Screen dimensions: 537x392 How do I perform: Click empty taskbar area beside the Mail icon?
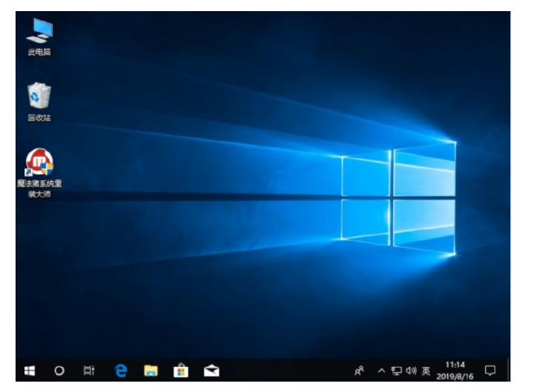(281, 370)
